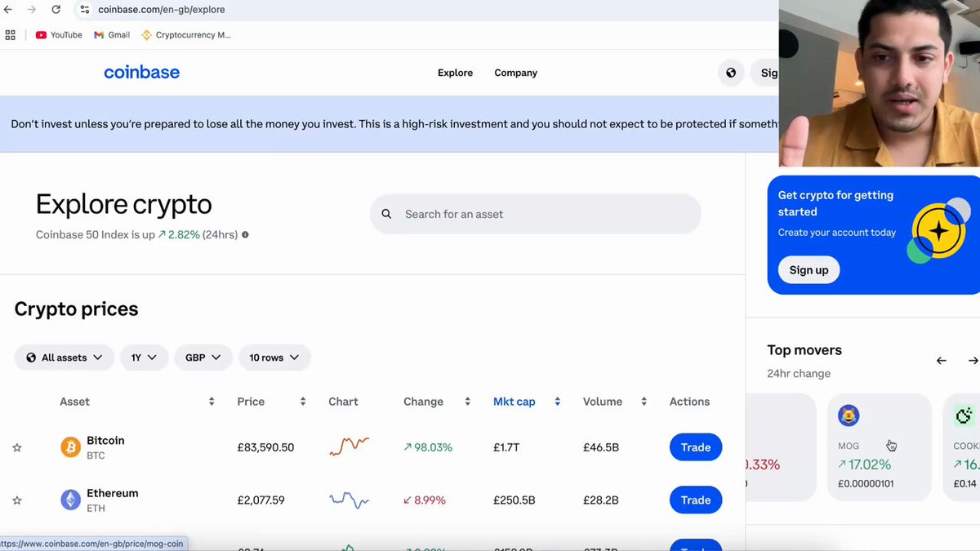The width and height of the screenshot is (980, 551).
Task: Click the Actions column header
Action: (x=689, y=402)
